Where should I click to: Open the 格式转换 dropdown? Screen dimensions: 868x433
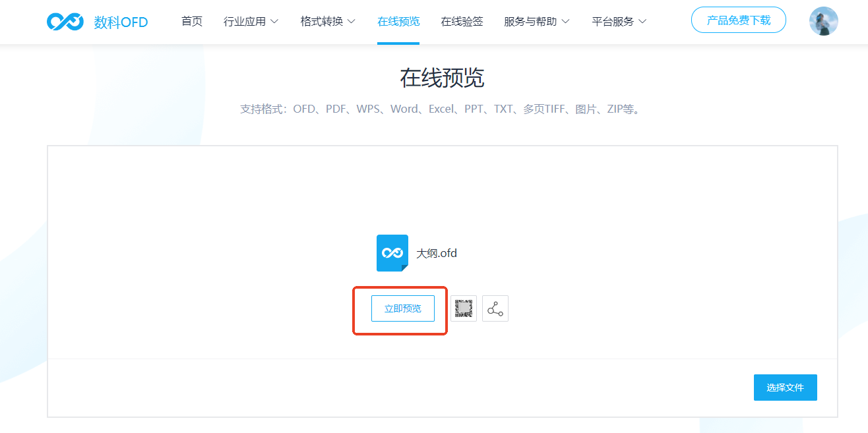coord(327,20)
